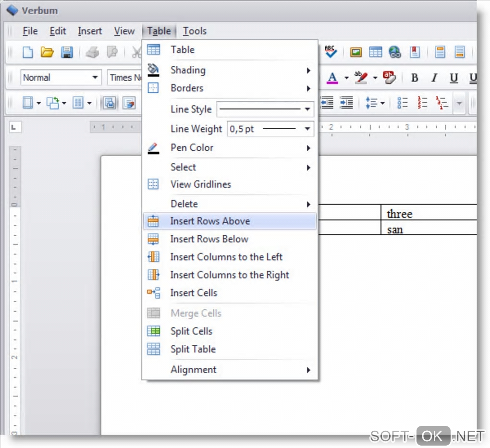This screenshot has width=490, height=448.
Task: Click the Increase Indent icon
Action: [x=346, y=102]
